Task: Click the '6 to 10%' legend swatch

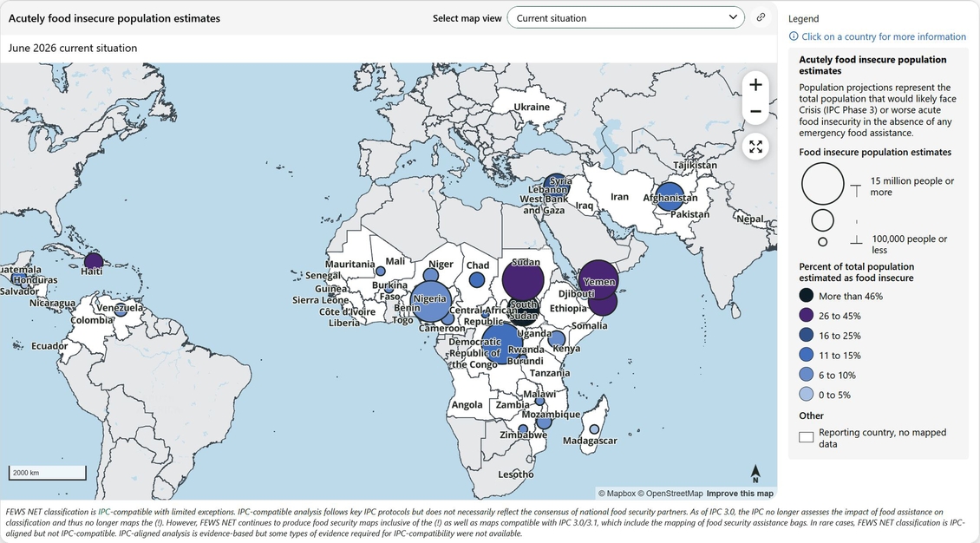Action: [807, 375]
